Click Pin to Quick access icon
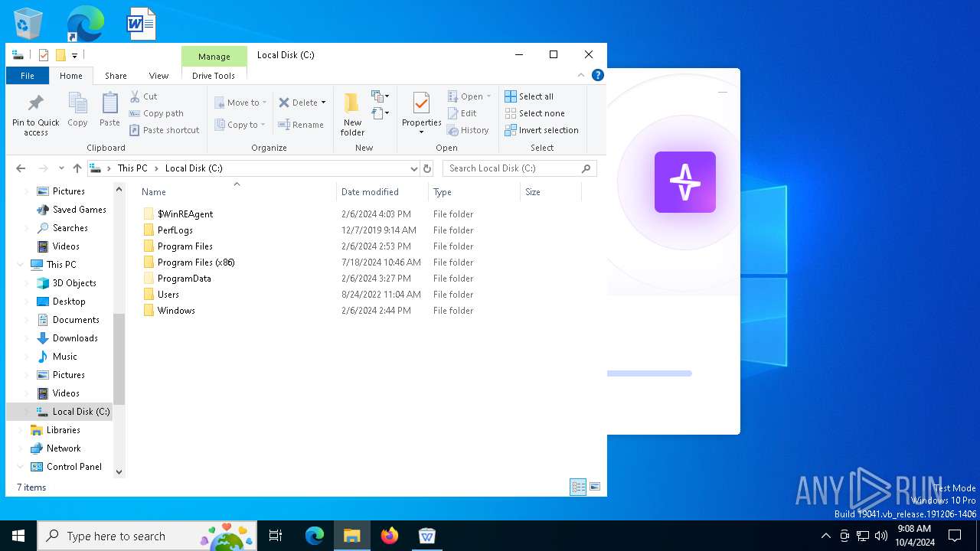980x551 pixels. pyautogui.click(x=35, y=115)
